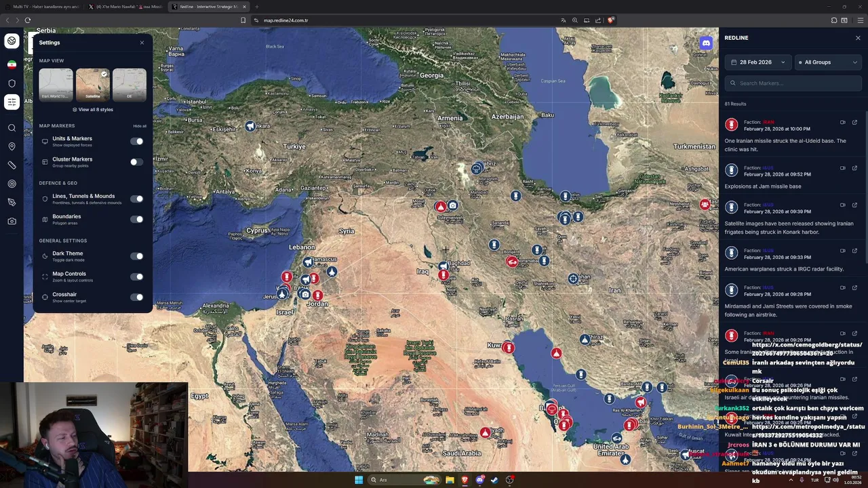This screenshot has width=868, height=488.
Task: Click Brave shields icon in the address bar
Action: click(610, 20)
